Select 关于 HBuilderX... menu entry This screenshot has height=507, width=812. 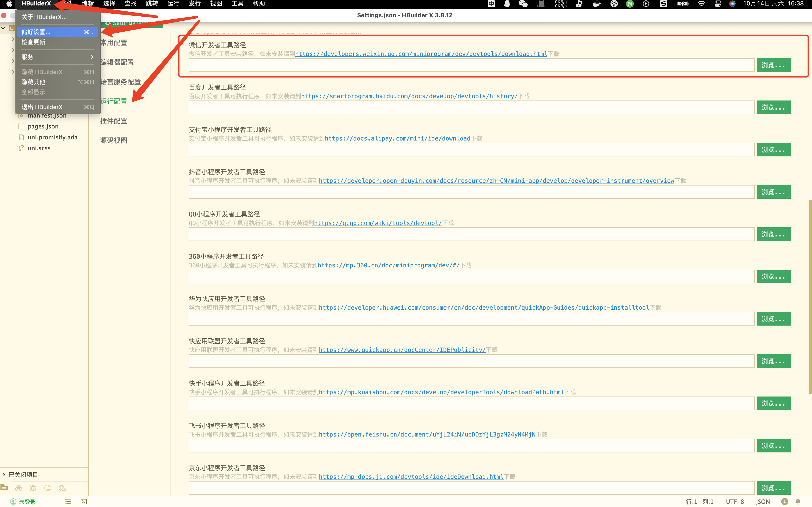tap(58, 17)
